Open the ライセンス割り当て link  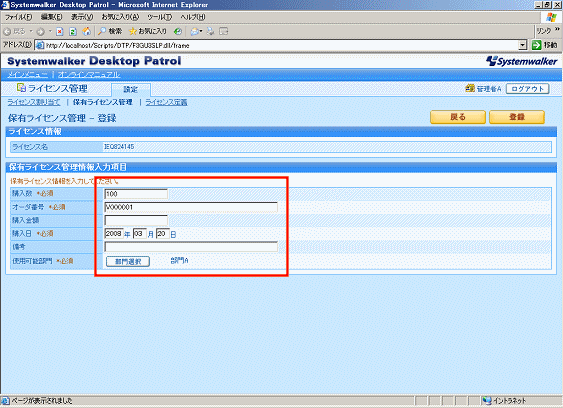(34, 102)
